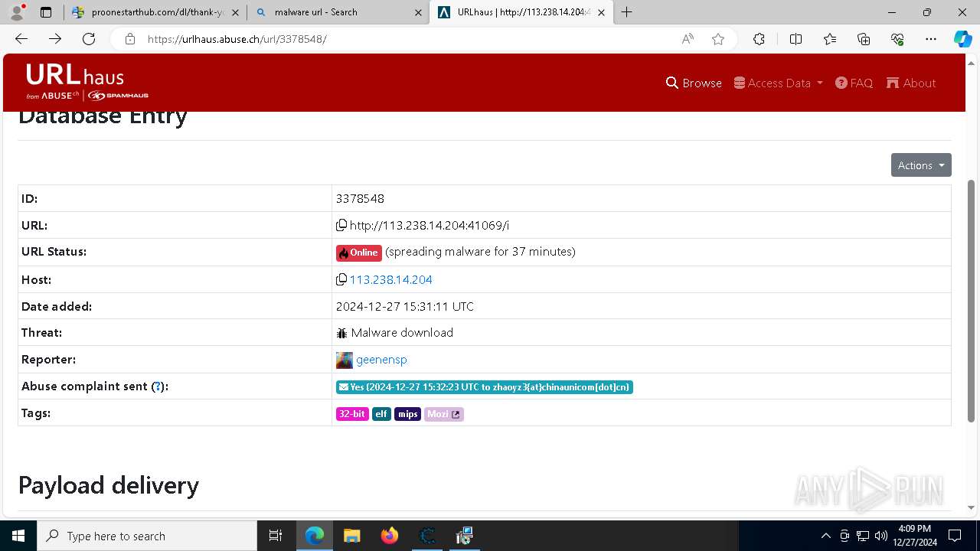Toggle Split screen icon
The width and height of the screenshot is (980, 551).
click(795, 39)
